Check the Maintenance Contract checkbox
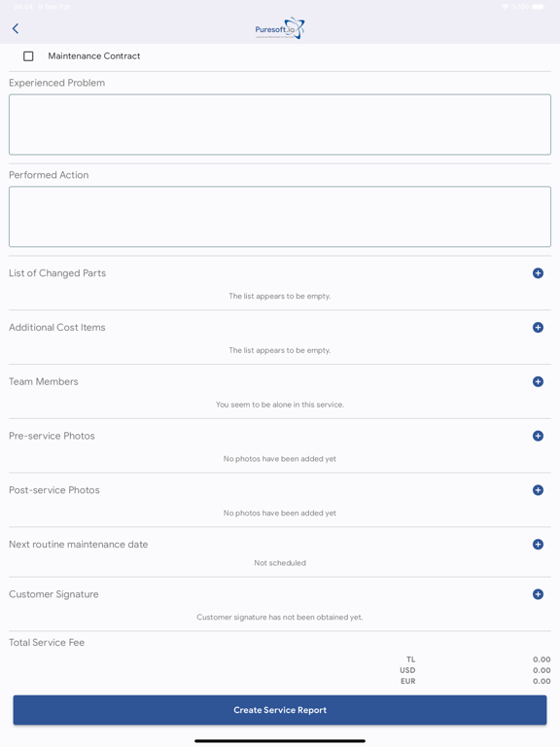The width and height of the screenshot is (560, 747). pos(28,56)
